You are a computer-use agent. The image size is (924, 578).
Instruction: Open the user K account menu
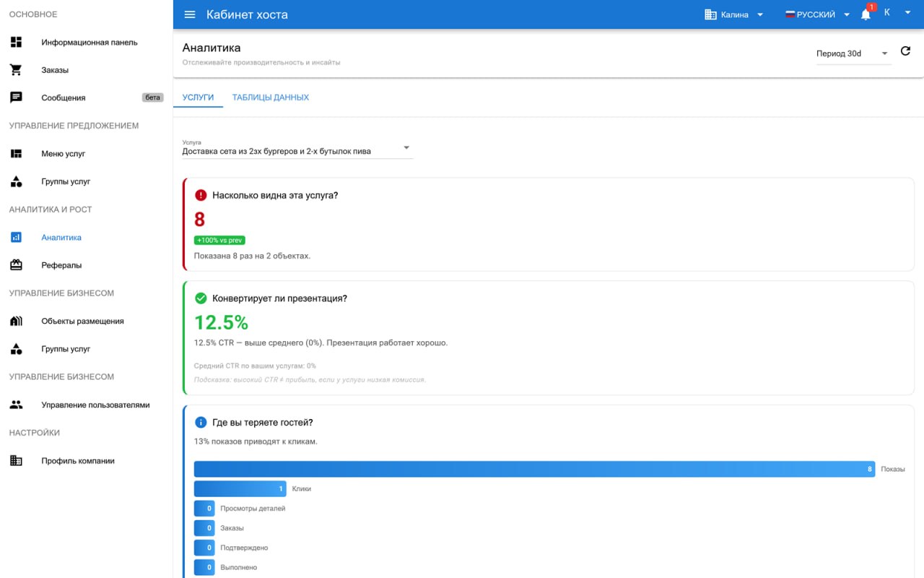897,12
